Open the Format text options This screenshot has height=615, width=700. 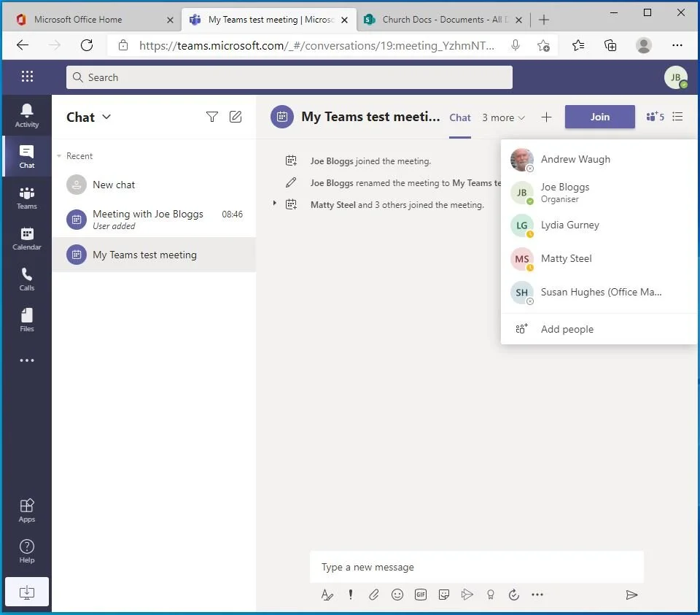pos(327,595)
